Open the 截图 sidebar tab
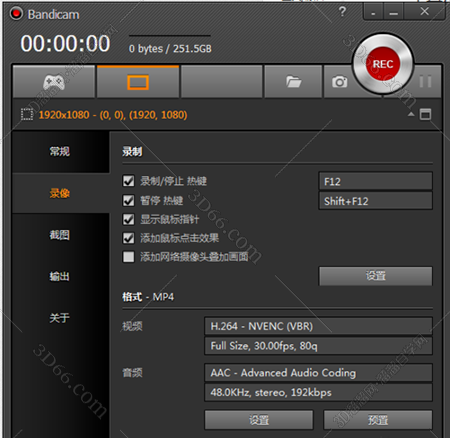Viewport: 450px width, 438px height. (60, 235)
